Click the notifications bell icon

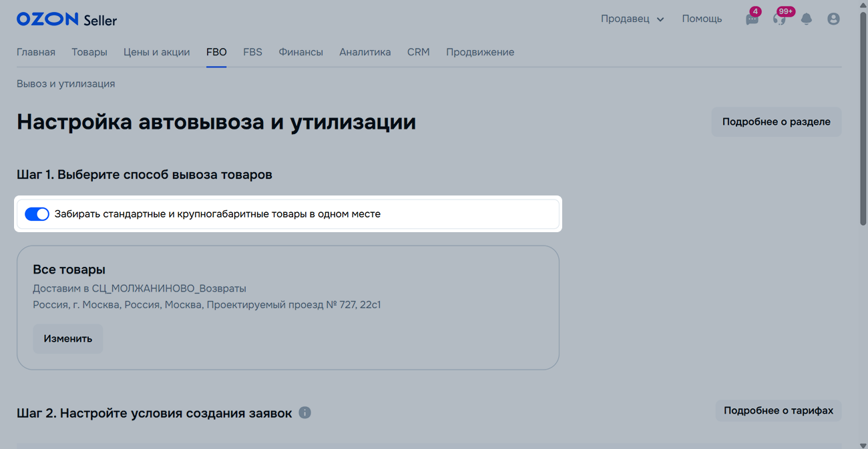pyautogui.click(x=807, y=19)
